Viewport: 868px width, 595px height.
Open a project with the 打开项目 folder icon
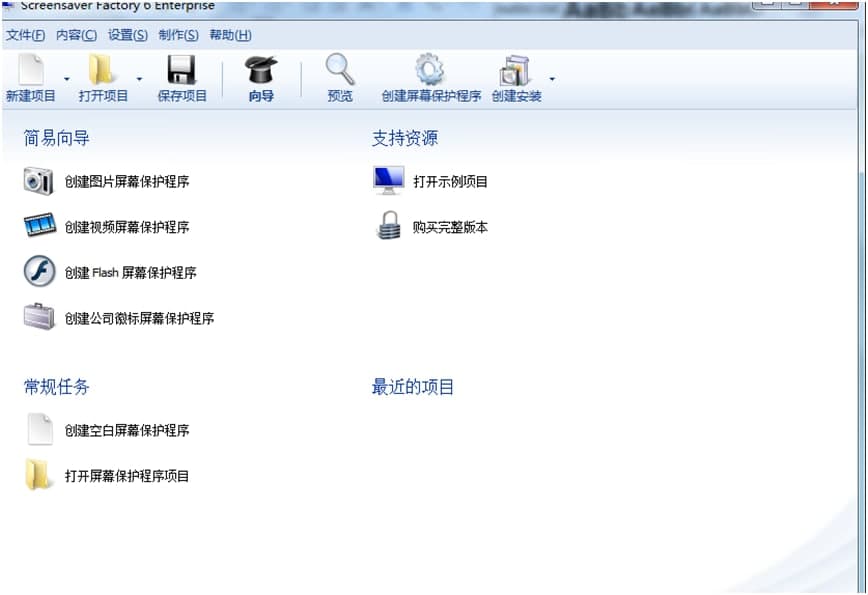(x=100, y=72)
